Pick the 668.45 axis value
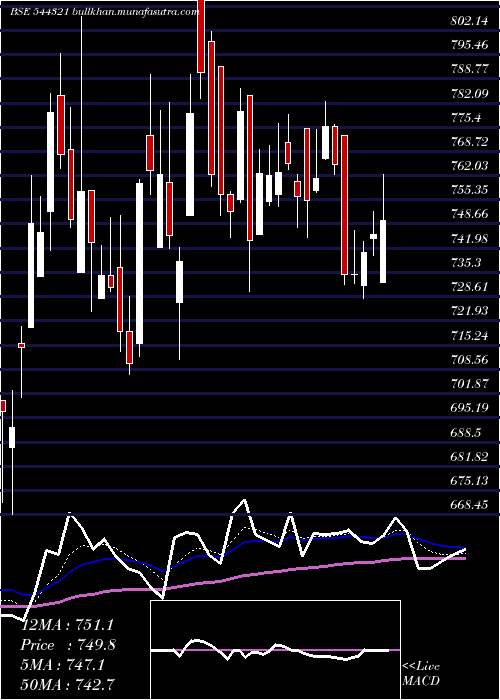This screenshot has height=700, width=500. click(x=469, y=505)
